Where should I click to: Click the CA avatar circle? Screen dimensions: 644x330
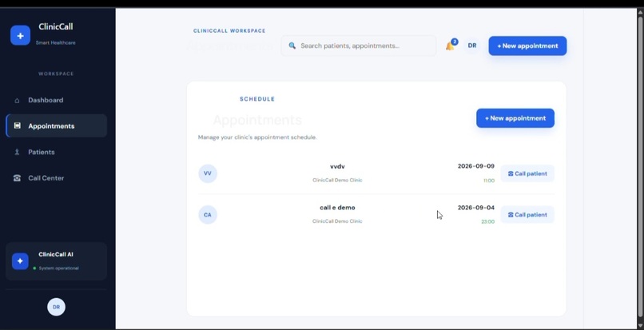[208, 214]
